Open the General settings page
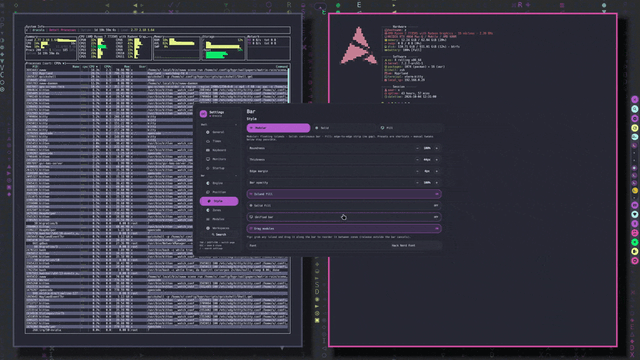 (x=219, y=132)
